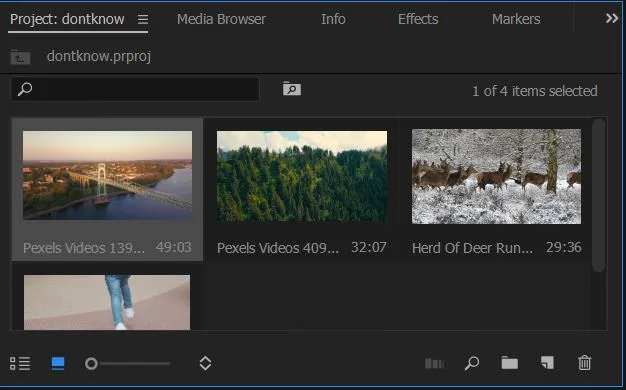This screenshot has width=626, height=390.
Task: Click the 'Pexels Videos 139...' clip name
Action: coord(84,248)
